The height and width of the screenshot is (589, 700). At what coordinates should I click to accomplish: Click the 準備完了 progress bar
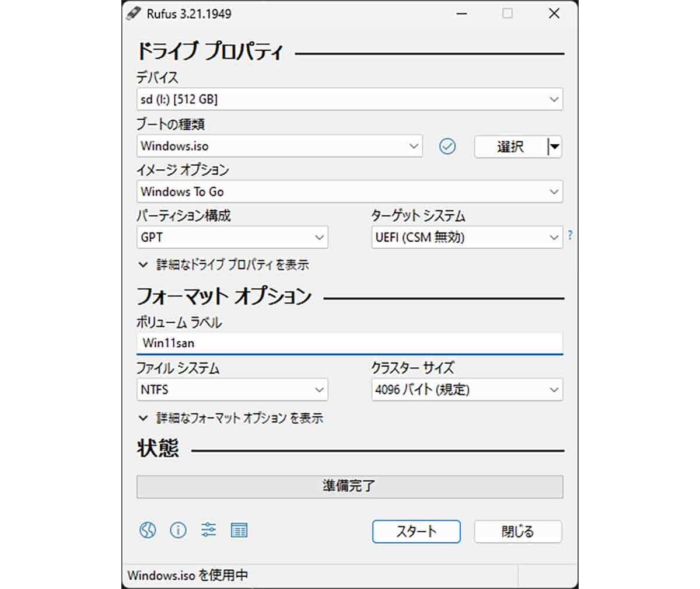click(x=349, y=486)
